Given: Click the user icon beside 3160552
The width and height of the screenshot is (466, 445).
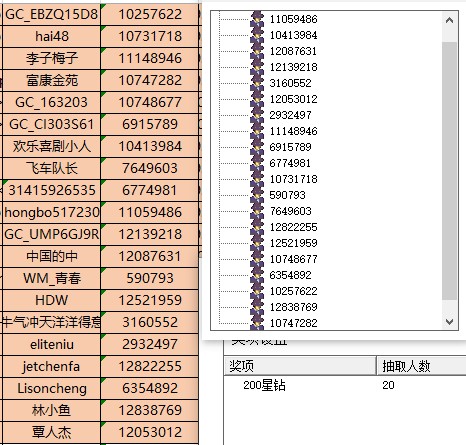Looking at the screenshot, I should pos(257,83).
